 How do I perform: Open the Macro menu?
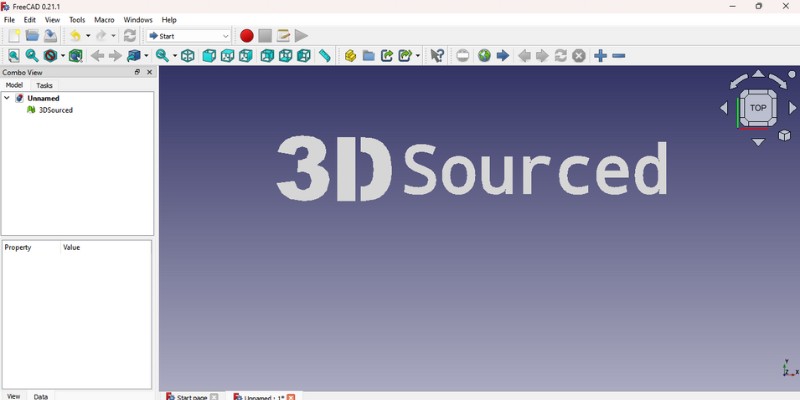pos(104,20)
